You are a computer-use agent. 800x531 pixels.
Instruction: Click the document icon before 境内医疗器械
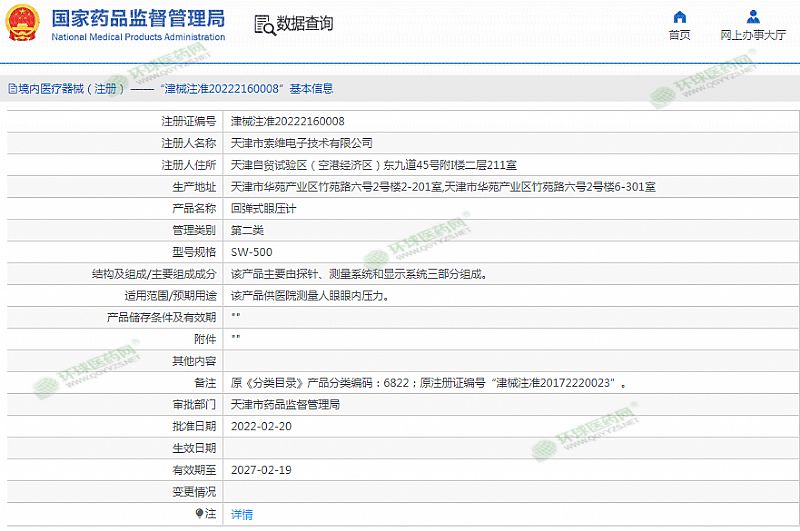(11, 89)
